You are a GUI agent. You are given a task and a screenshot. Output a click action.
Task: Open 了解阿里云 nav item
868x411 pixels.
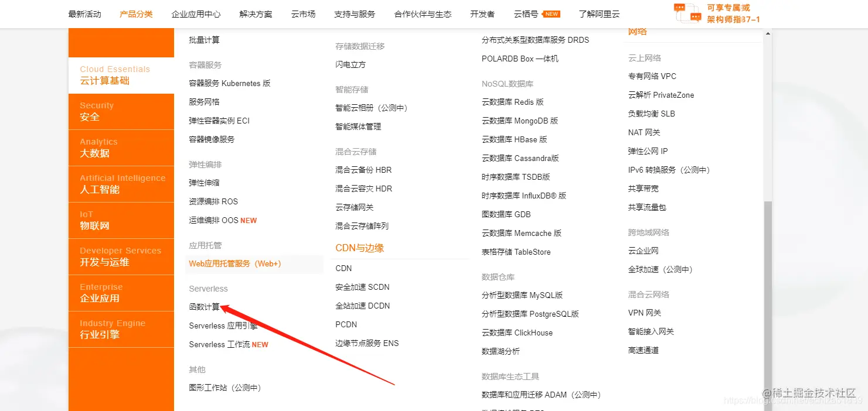point(599,14)
